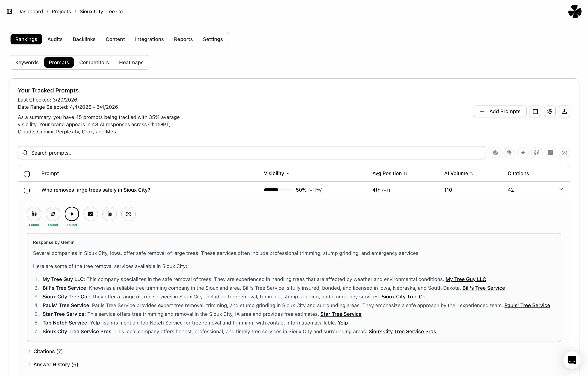Viewport: 588px width, 376px height.
Task: Open Sioux City Tree Service Pros link
Action: (402, 332)
